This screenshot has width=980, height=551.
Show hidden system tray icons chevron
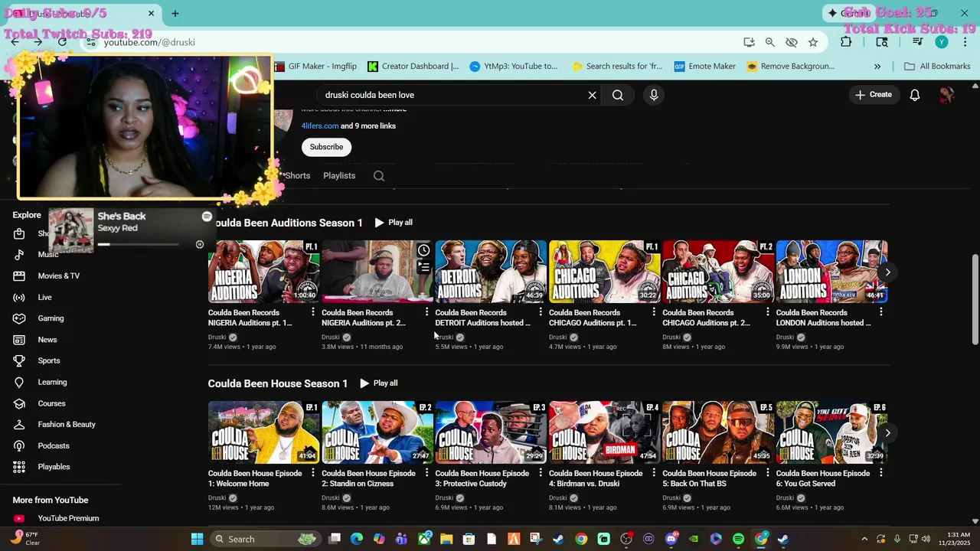coord(864,539)
